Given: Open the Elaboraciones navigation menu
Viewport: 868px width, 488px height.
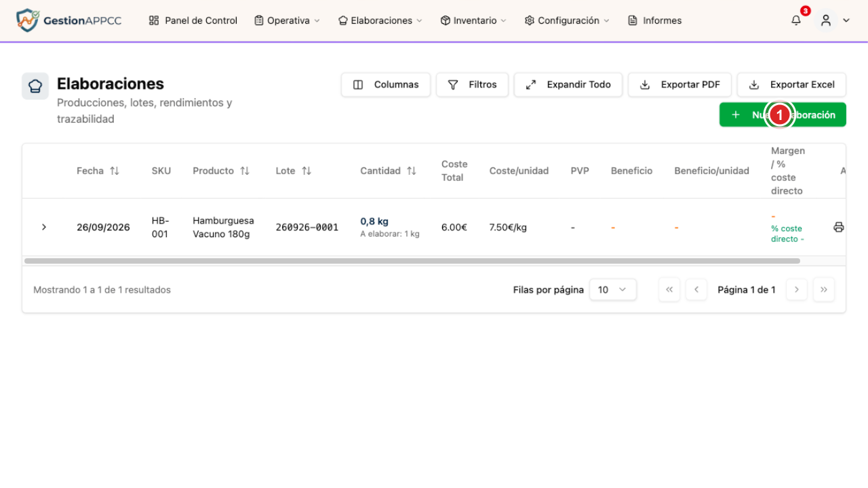Looking at the screenshot, I should click(380, 20).
